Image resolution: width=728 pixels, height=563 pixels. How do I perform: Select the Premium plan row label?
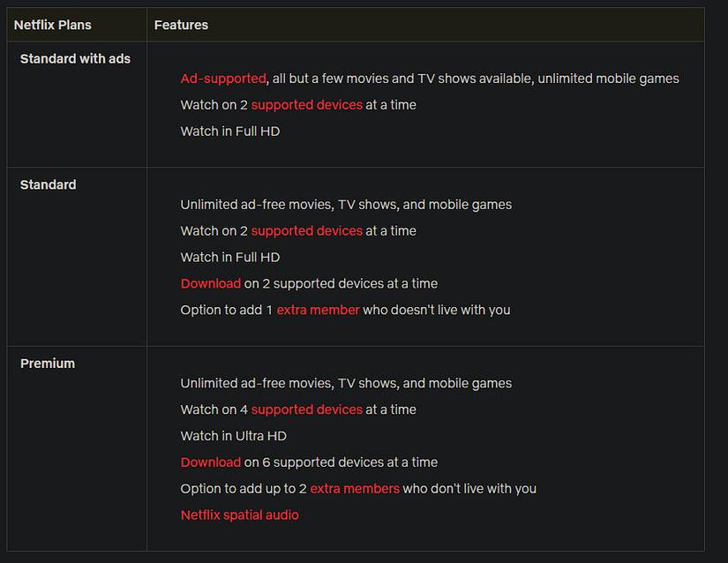pyautogui.click(x=48, y=364)
